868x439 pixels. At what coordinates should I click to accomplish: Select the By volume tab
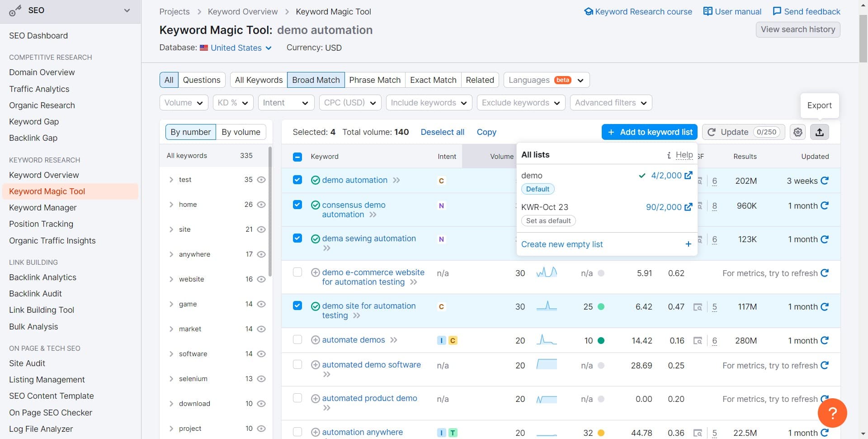click(x=241, y=132)
